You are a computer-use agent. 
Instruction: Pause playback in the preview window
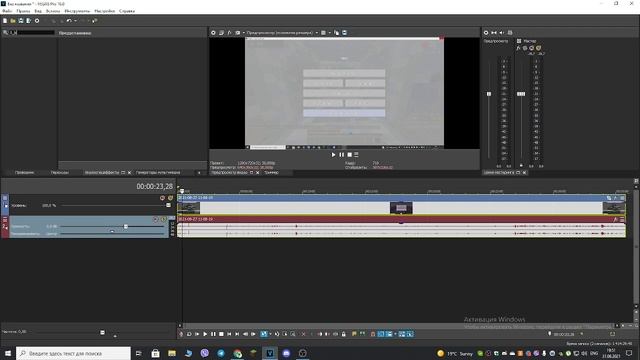pyautogui.click(x=341, y=155)
